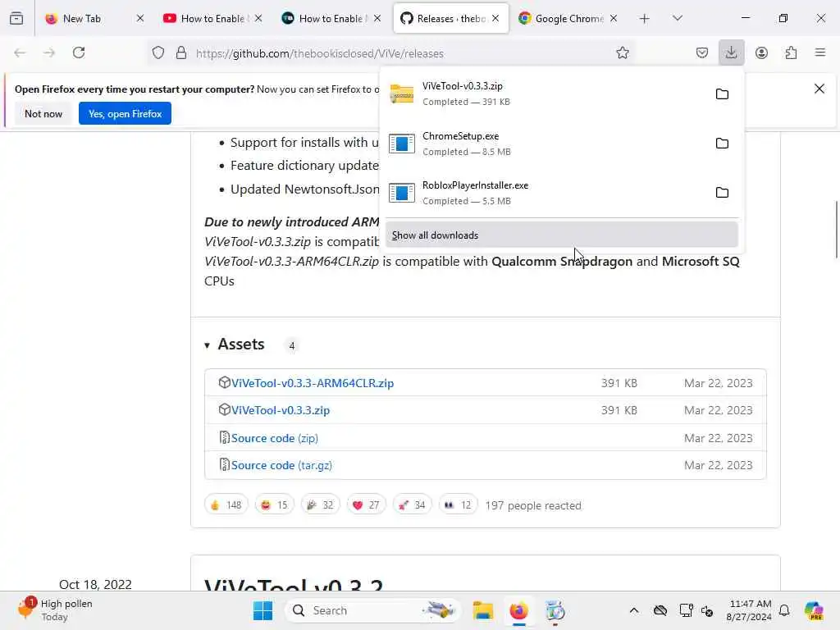Open a new tab with plus button
The height and width of the screenshot is (630, 840).
[644, 19]
